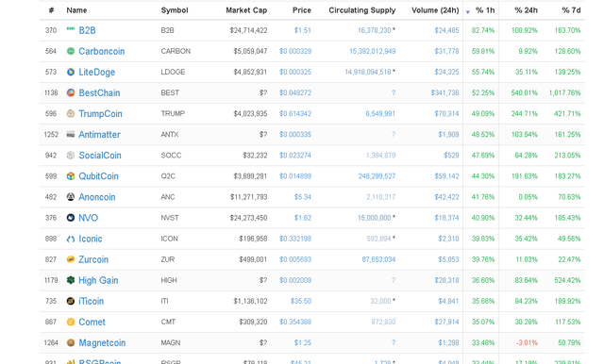The height and width of the screenshot is (364, 604).
Task: Click the B2B coin logo icon
Action: pyautogui.click(x=71, y=28)
